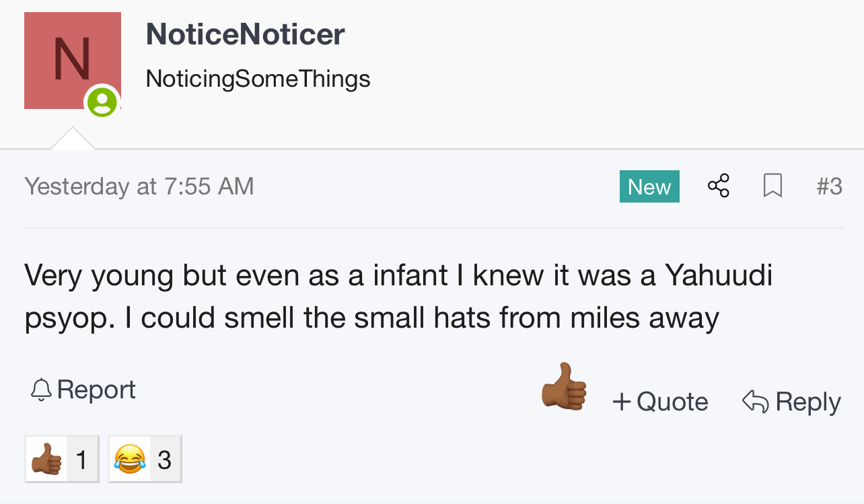This screenshot has width=864, height=504.
Task: Reply to this post
Action: (x=807, y=402)
